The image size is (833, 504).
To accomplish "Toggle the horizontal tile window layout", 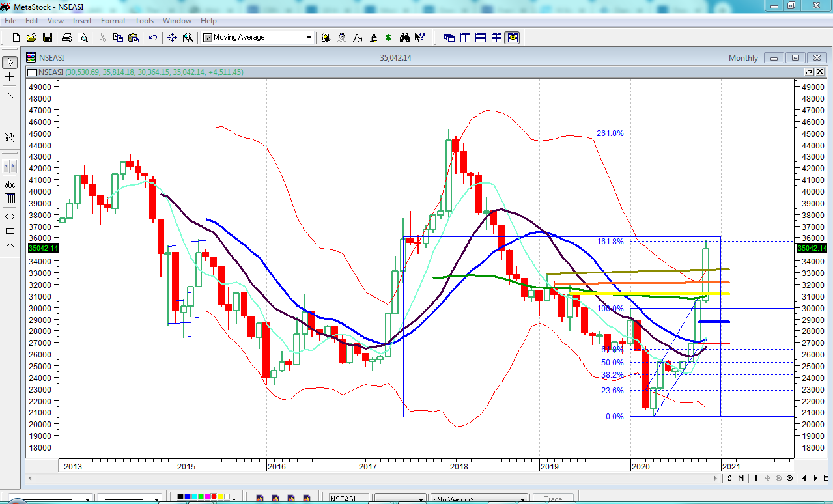I will [481, 38].
